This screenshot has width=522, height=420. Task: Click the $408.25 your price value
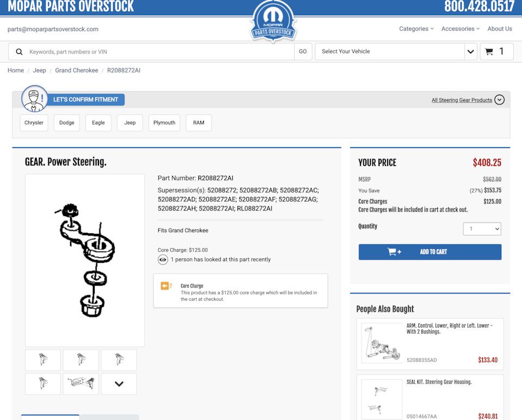pos(487,163)
